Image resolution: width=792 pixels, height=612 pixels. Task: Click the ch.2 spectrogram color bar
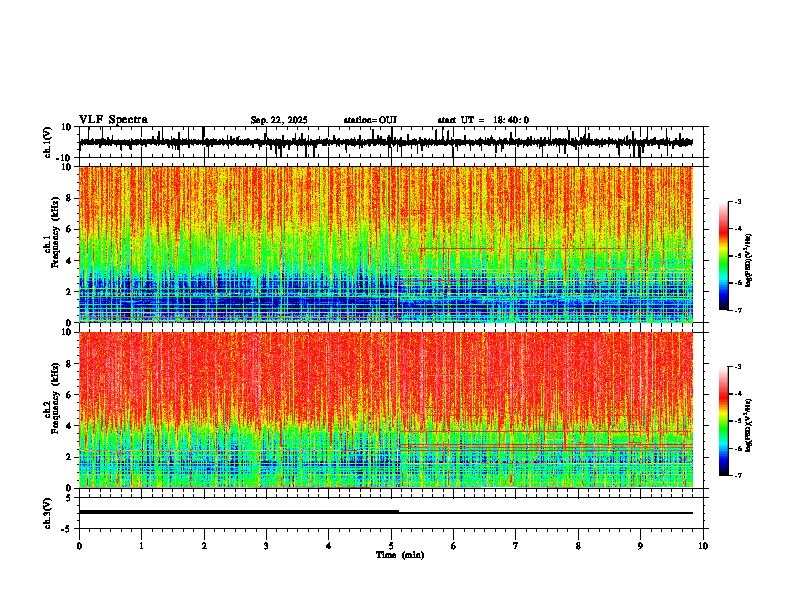point(723,421)
